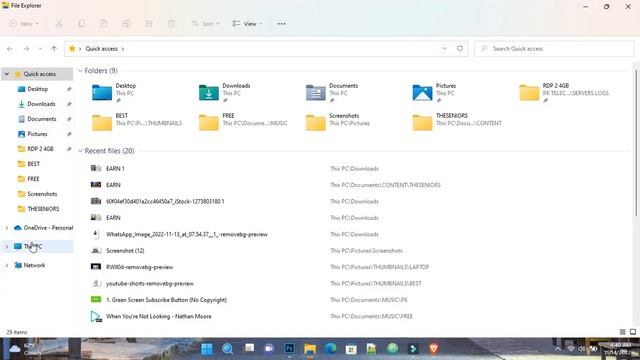This screenshot has width=640, height=360.
Task: Show hidden system tray icons
Action: pos(558,349)
